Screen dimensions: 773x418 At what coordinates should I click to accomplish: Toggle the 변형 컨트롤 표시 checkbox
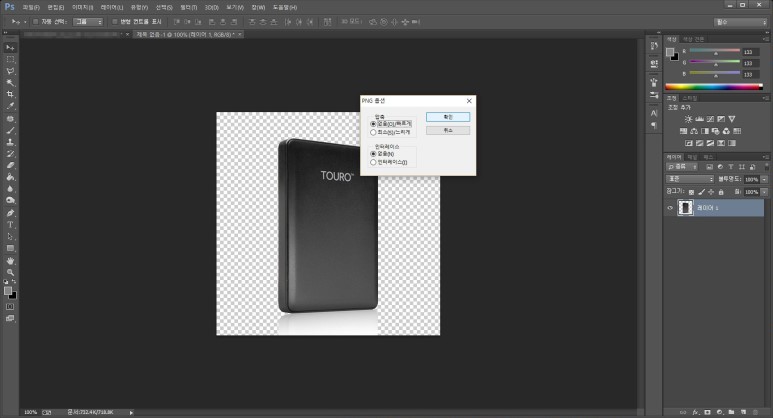pyautogui.click(x=114, y=22)
